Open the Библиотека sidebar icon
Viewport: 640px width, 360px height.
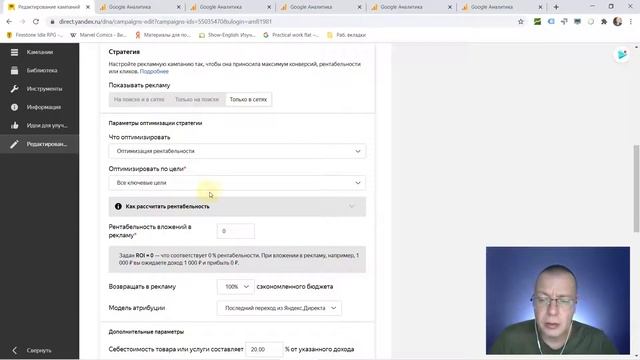tap(14, 70)
